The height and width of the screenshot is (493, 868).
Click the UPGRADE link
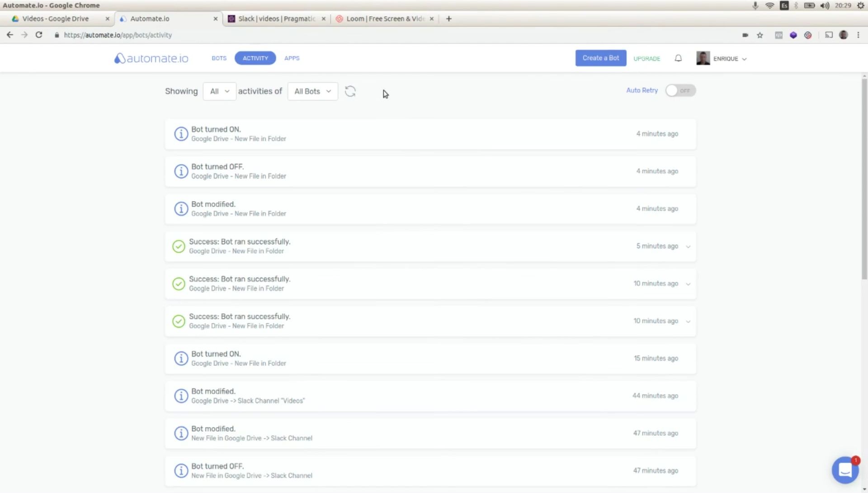tap(646, 59)
